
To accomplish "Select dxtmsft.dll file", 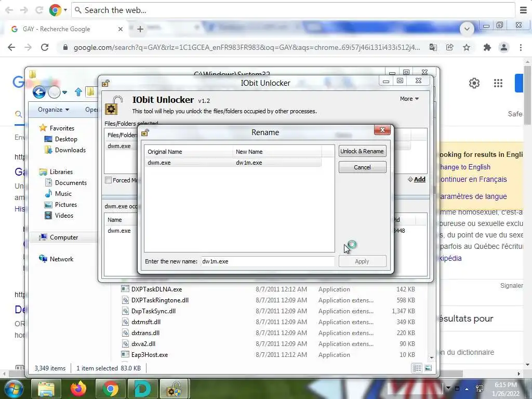I will pyautogui.click(x=146, y=322).
